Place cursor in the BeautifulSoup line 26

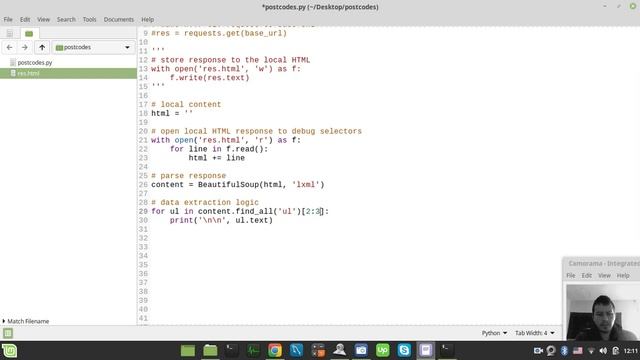(x=238, y=184)
